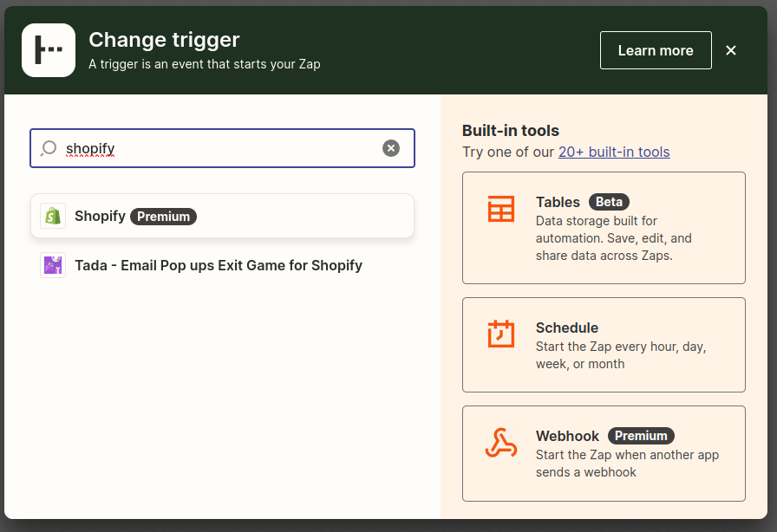The height and width of the screenshot is (532, 777).
Task: Click the Learn more button
Action: (656, 50)
